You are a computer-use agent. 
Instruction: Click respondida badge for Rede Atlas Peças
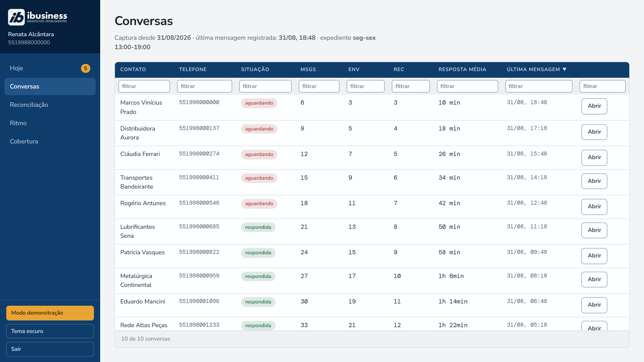pyautogui.click(x=258, y=326)
